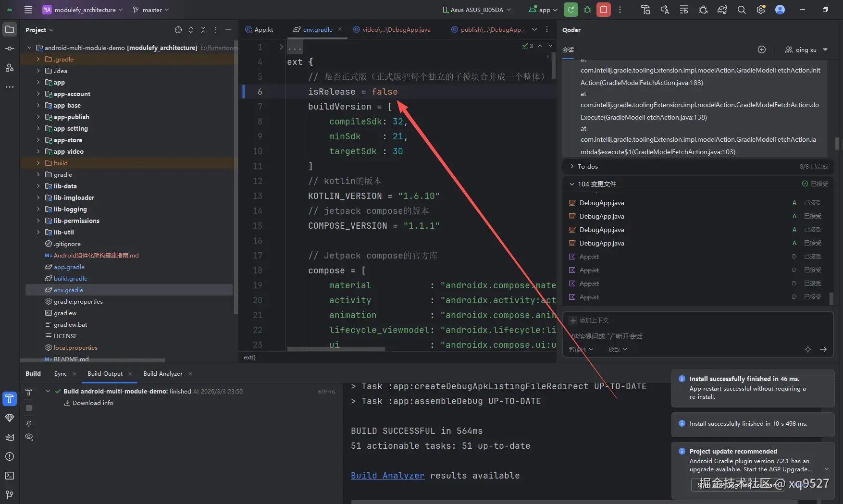Click the editor horizontal scrollbar
Screen dimensions: 843x504
click(x=336, y=349)
